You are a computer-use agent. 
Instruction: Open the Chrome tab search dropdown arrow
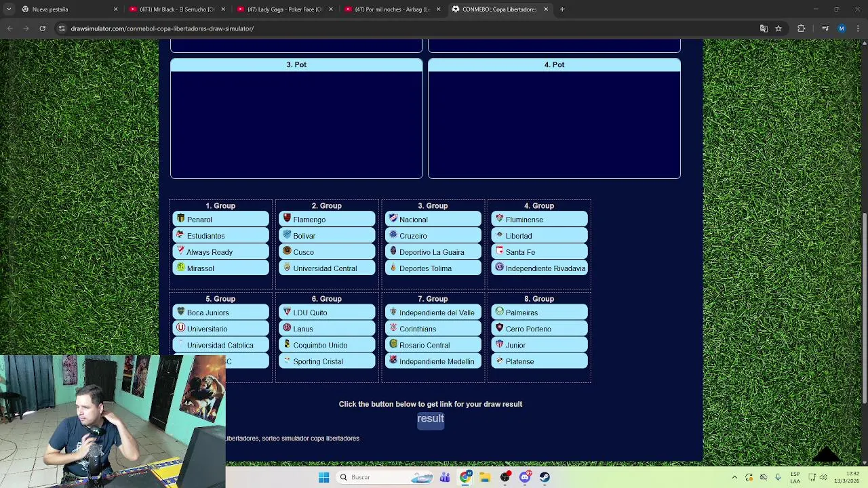pos(9,9)
